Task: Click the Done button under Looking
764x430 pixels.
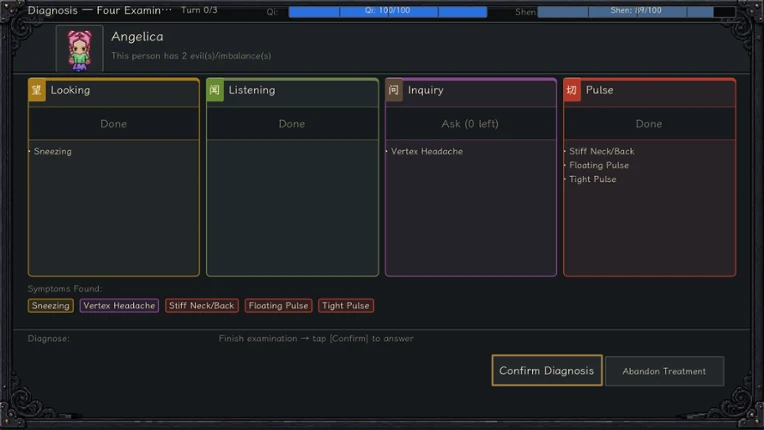Action: pyautogui.click(x=114, y=124)
